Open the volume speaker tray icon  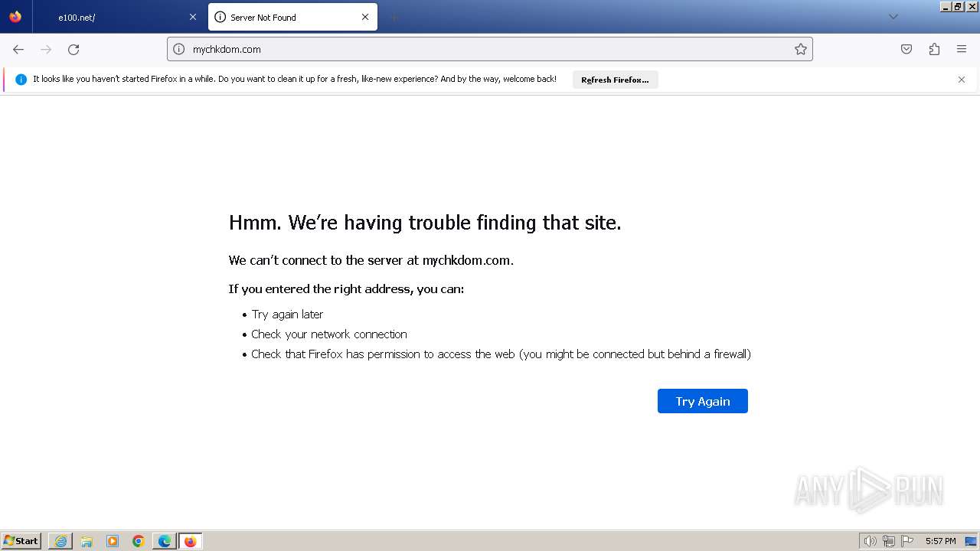coord(871,541)
